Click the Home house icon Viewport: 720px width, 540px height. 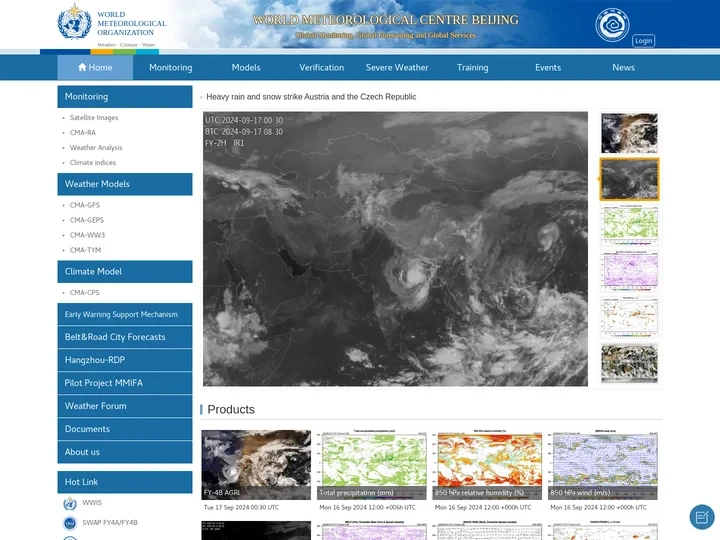[x=82, y=67]
